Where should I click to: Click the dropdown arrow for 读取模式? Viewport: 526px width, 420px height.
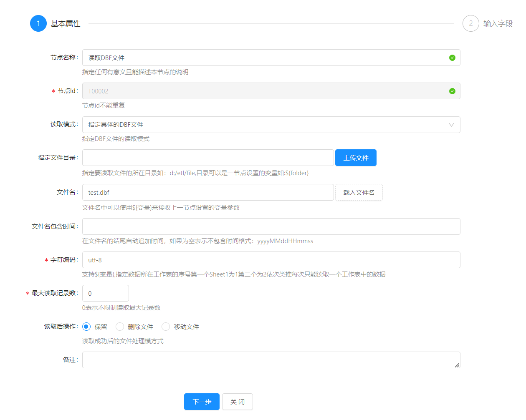(x=451, y=125)
